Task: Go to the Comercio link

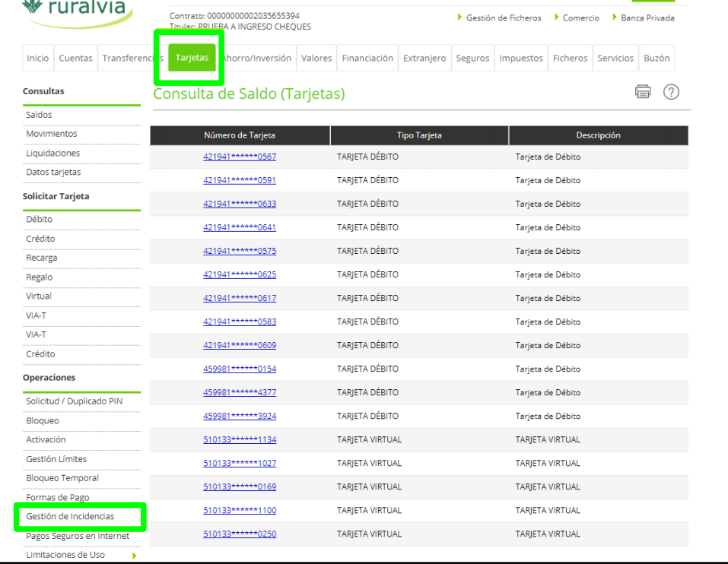Action: tap(580, 18)
